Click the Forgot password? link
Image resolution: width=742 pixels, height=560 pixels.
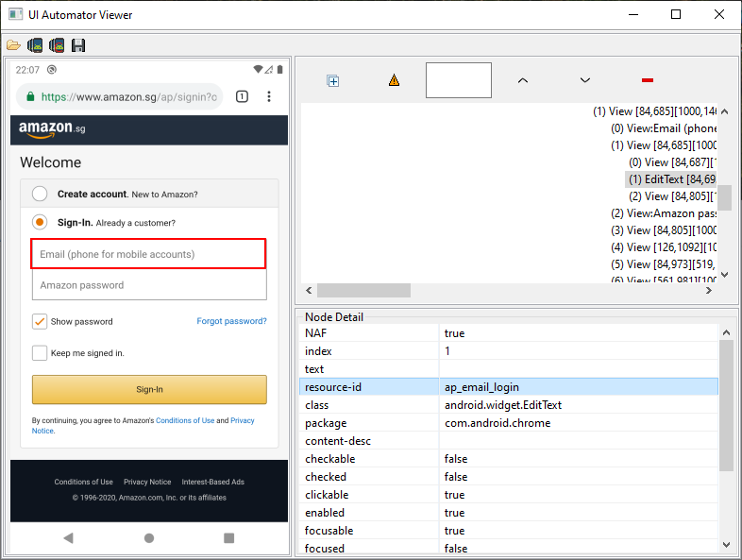[232, 321]
